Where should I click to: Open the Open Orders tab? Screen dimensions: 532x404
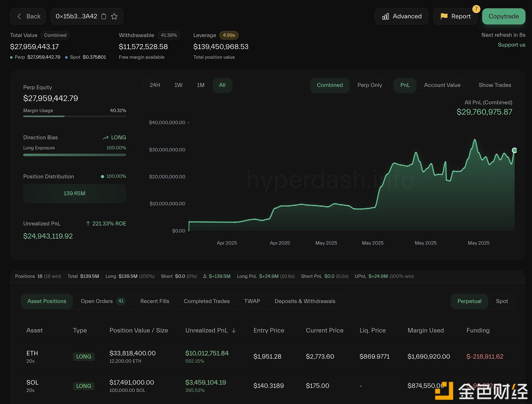click(97, 301)
